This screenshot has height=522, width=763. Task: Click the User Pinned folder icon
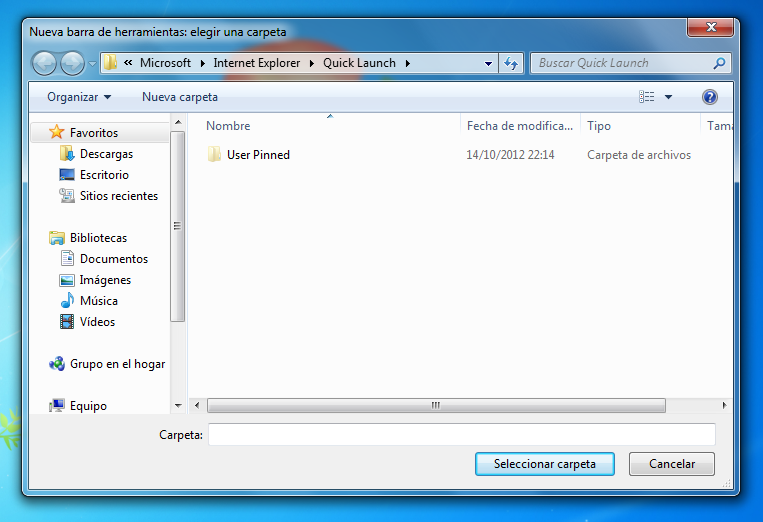(x=214, y=154)
